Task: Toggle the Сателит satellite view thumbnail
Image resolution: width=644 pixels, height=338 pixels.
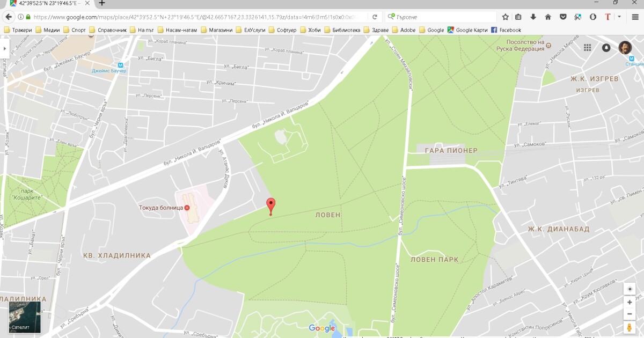Action: click(25, 318)
